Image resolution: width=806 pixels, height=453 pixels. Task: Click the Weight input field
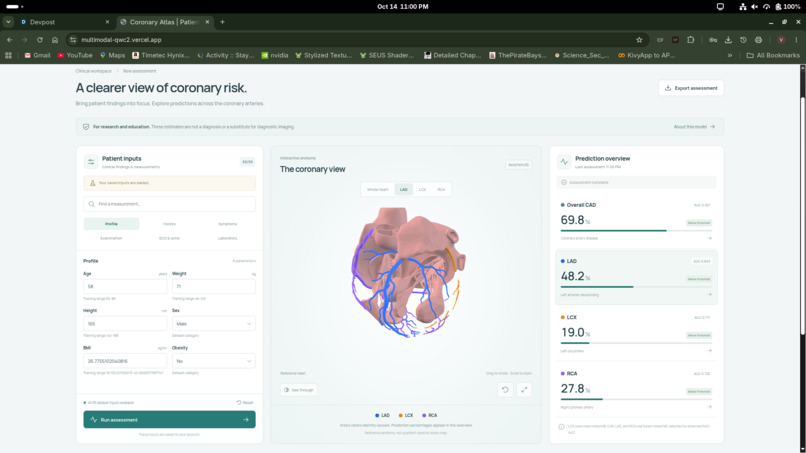pos(213,286)
